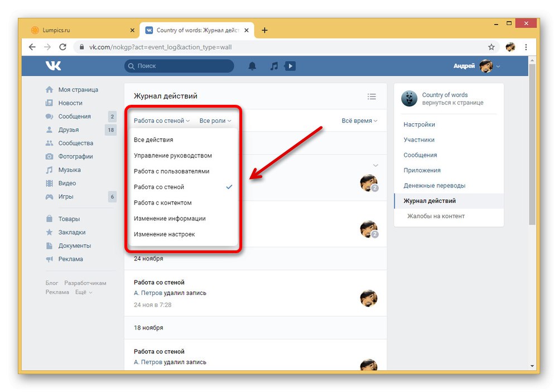558x392 pixels.
Task: Open Все роли filter dropdown
Action: [215, 120]
